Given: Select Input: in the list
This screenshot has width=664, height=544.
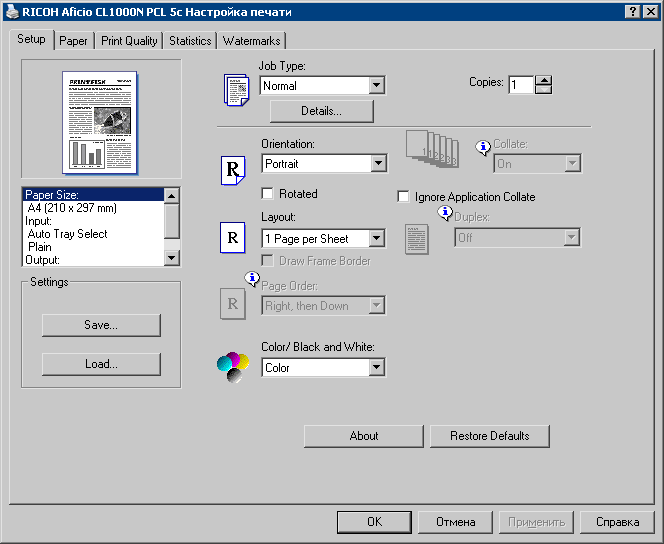Looking at the screenshot, I should point(93,221).
